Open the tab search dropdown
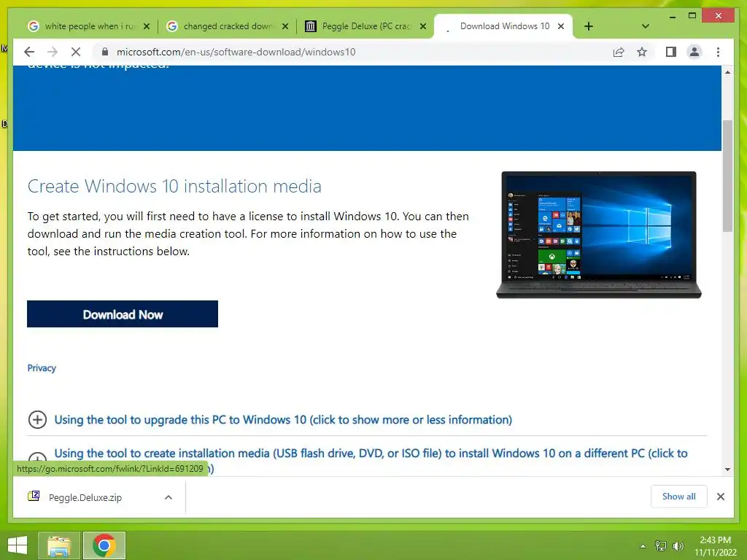This screenshot has width=747, height=560. pos(645,26)
